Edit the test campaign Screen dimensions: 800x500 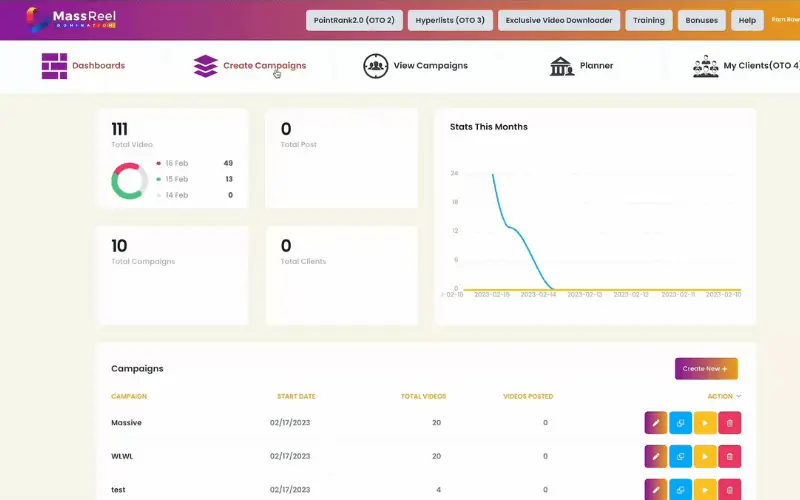(656, 489)
